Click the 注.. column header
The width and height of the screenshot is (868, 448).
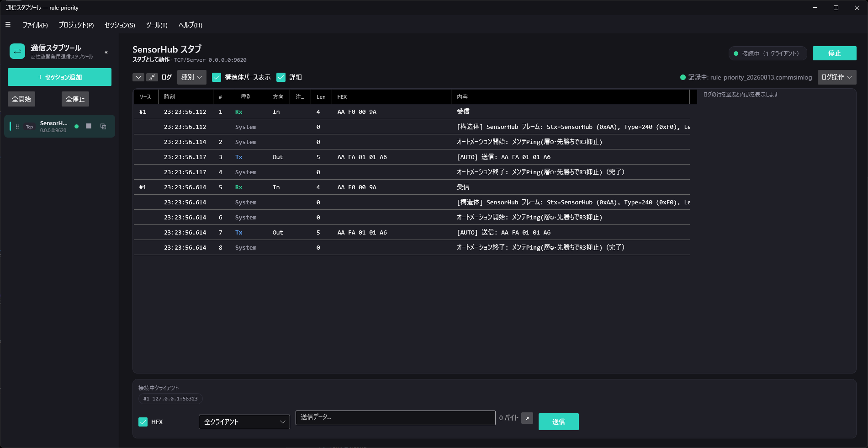(300, 97)
